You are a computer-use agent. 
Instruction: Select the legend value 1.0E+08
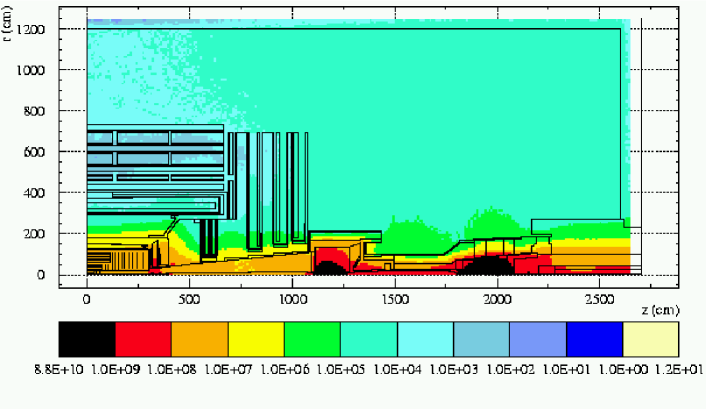[x=172, y=370]
